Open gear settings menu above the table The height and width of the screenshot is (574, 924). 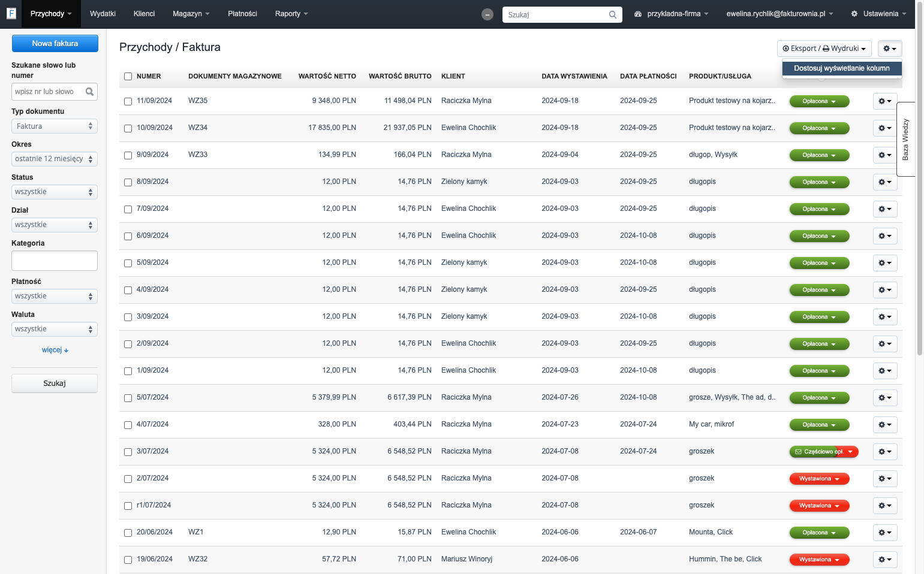click(x=890, y=49)
